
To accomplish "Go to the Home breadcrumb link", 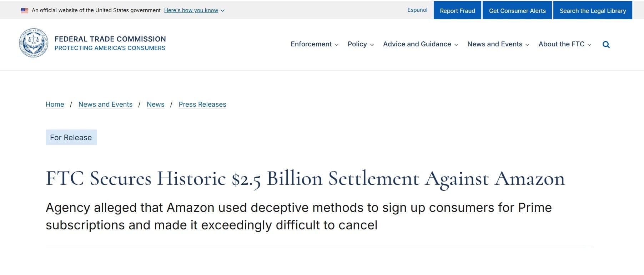I will [55, 105].
